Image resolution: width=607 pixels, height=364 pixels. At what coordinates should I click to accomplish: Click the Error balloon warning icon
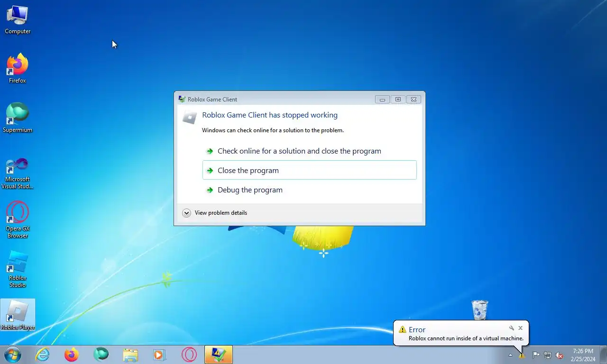click(402, 329)
